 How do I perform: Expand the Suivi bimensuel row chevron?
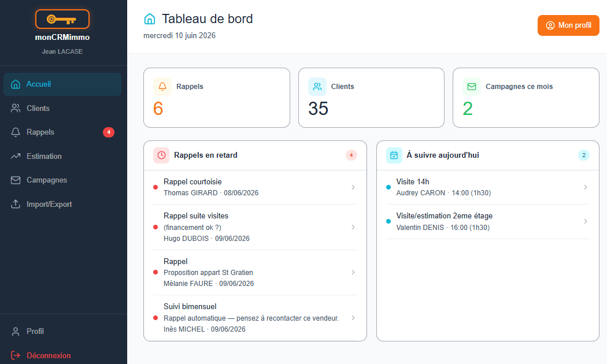[353, 318]
